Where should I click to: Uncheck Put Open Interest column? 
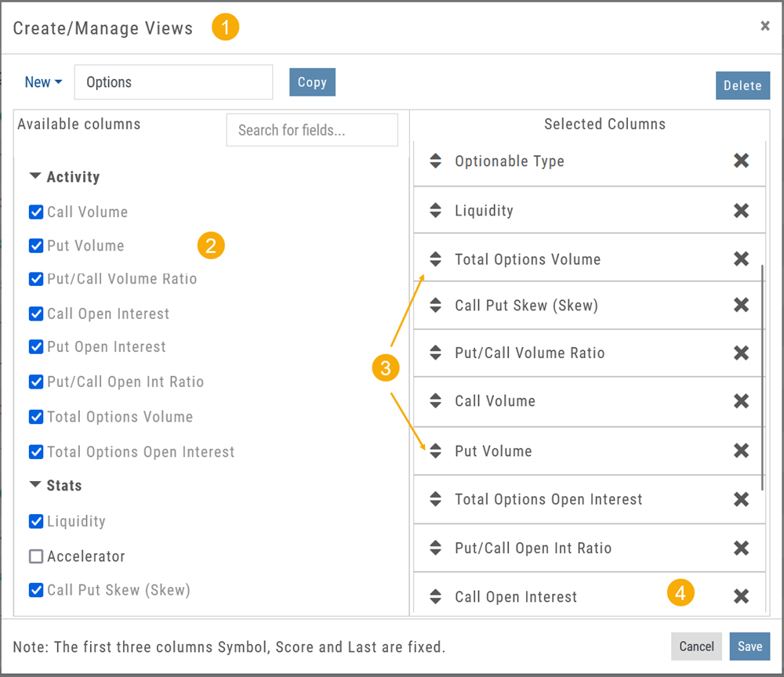point(36,347)
